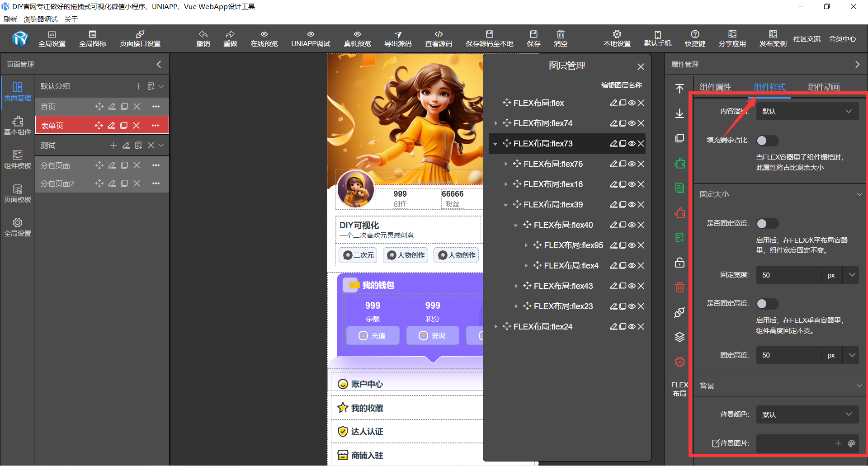
Task: Open the 固定高度 unit dropdown
Action: point(852,355)
